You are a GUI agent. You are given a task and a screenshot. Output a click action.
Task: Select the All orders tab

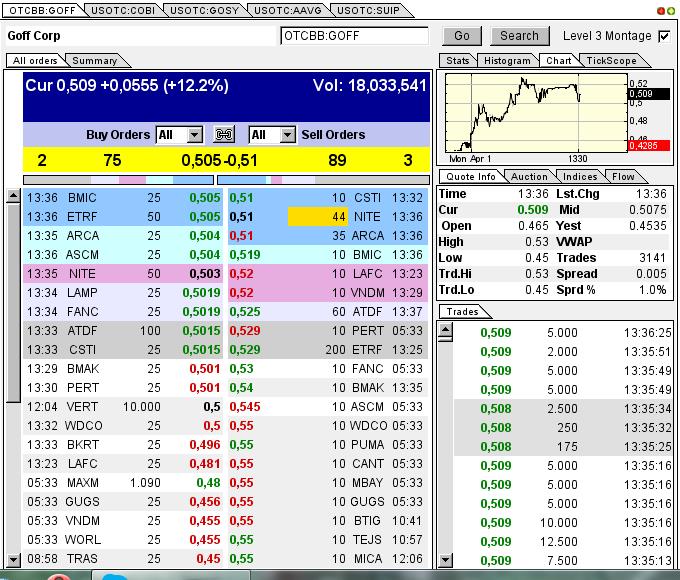(35, 61)
